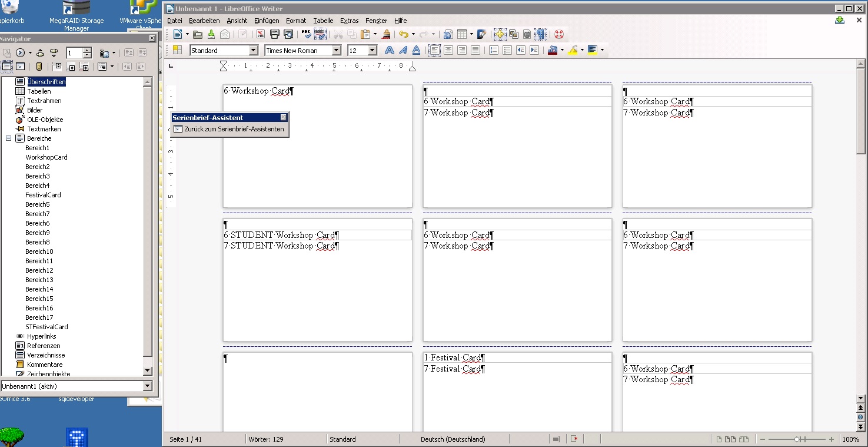Image resolution: width=868 pixels, height=447 pixels.
Task: Click the New document icon
Action: point(177,34)
